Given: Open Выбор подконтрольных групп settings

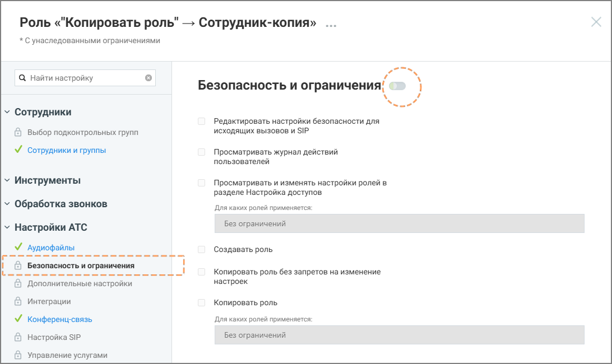Looking at the screenshot, I should tap(83, 132).
